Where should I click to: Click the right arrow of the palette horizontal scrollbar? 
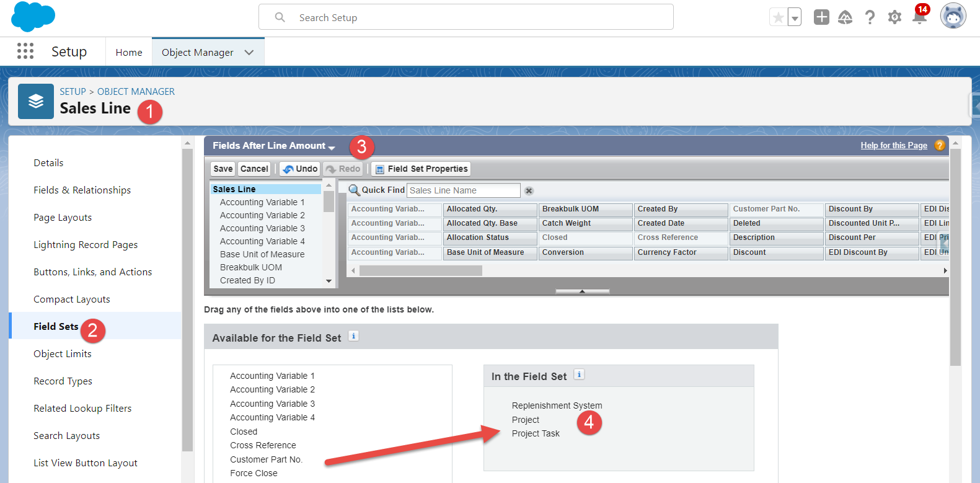click(945, 270)
